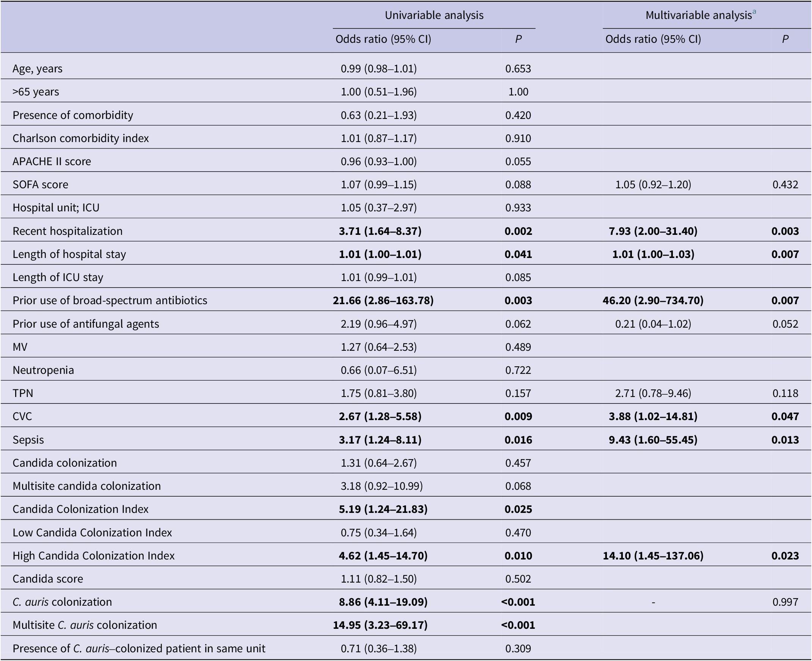Select the 'Hospital unit; ICU' row label
This screenshot has height=661, width=812.
pyautogui.click(x=56, y=208)
